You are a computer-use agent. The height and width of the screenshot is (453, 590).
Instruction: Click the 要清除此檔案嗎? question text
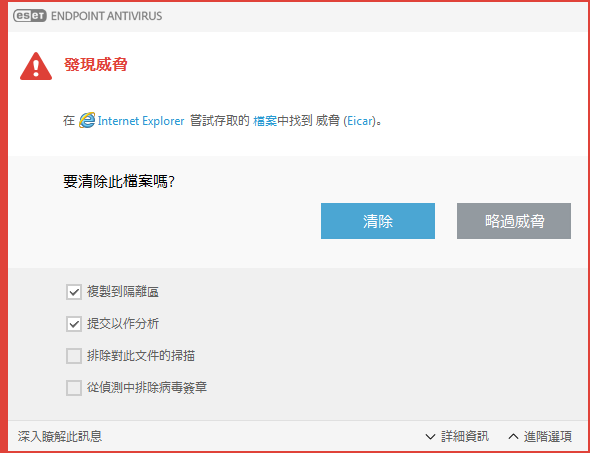coord(119,182)
